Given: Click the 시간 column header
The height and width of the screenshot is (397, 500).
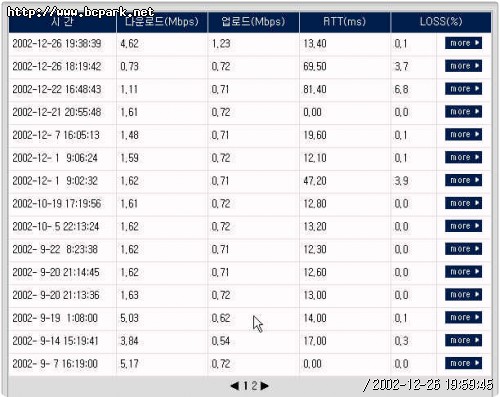Looking at the screenshot, I should point(62,22).
